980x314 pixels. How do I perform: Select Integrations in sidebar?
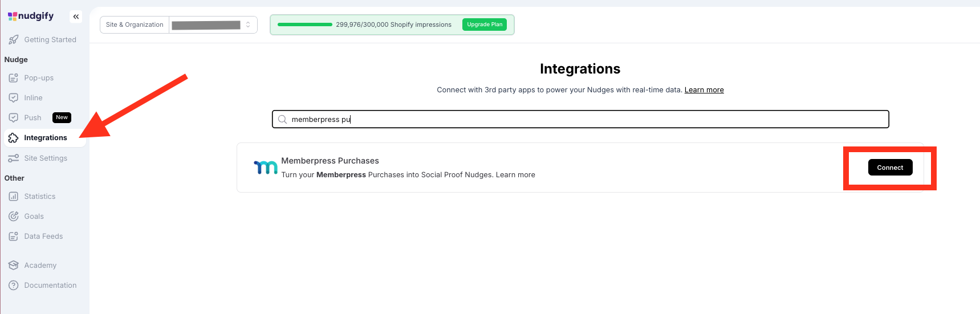(x=46, y=138)
